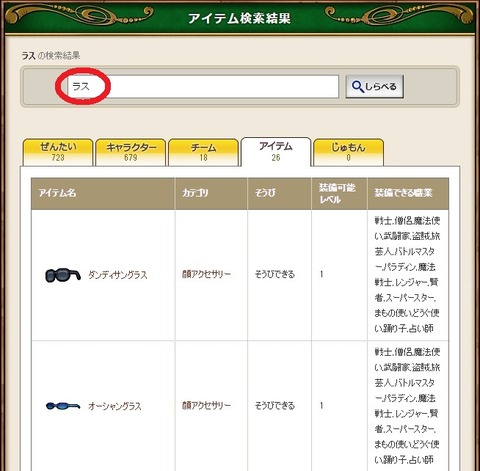Switch to the ぜんたい tab
Screen dimensions: 480x471
tap(58, 152)
